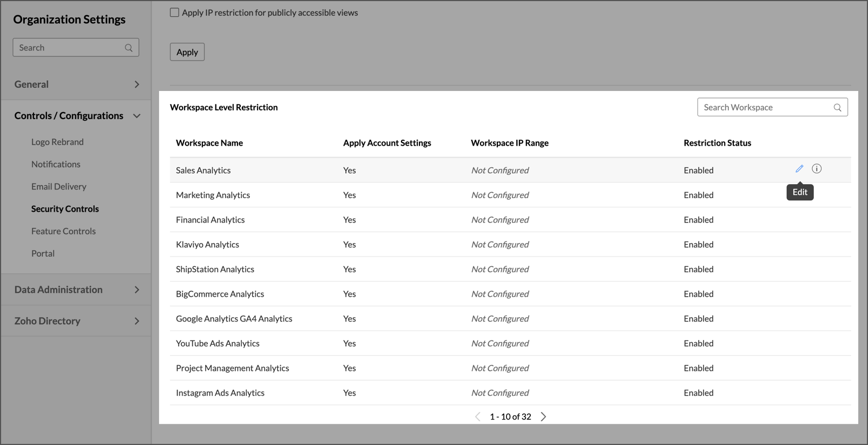
Task: Open Feature Controls settings
Action: [63, 231]
